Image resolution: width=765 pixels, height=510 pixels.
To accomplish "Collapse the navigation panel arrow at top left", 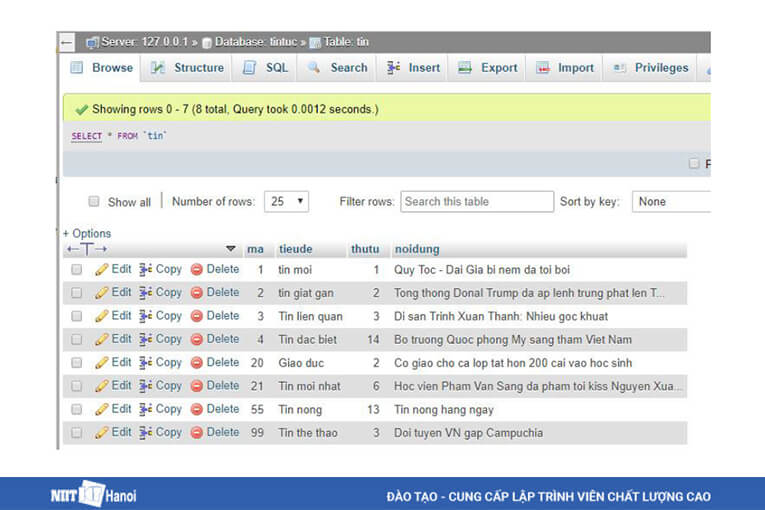I will coord(67,42).
